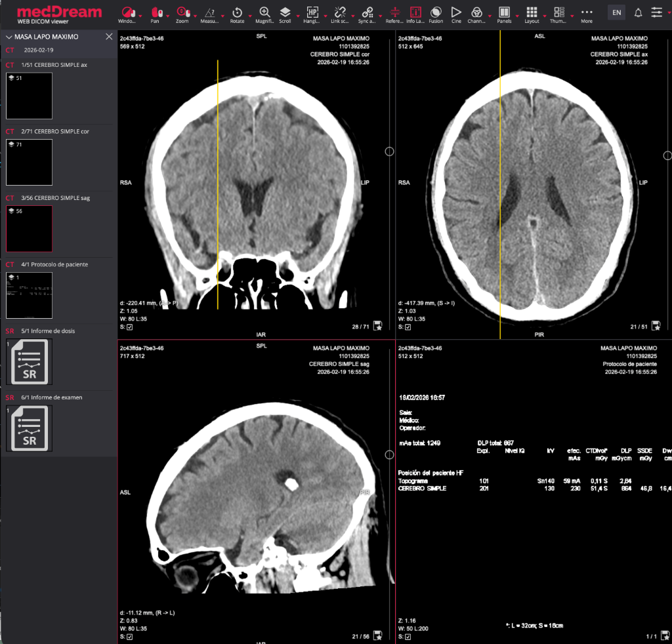Toggle S checkbox in protocol viewport

coord(408,637)
